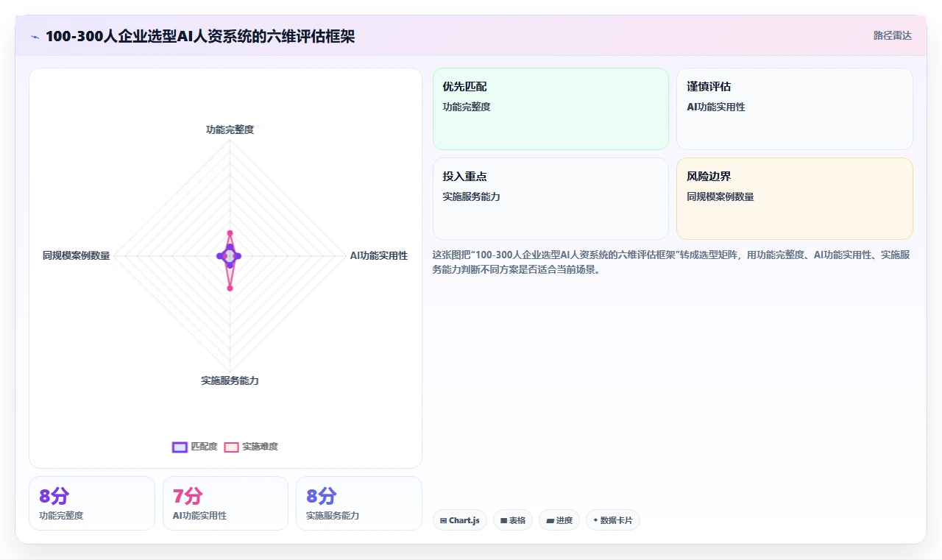Open the 投入重点 card
Viewport: 942px width, 560px height.
point(550,199)
